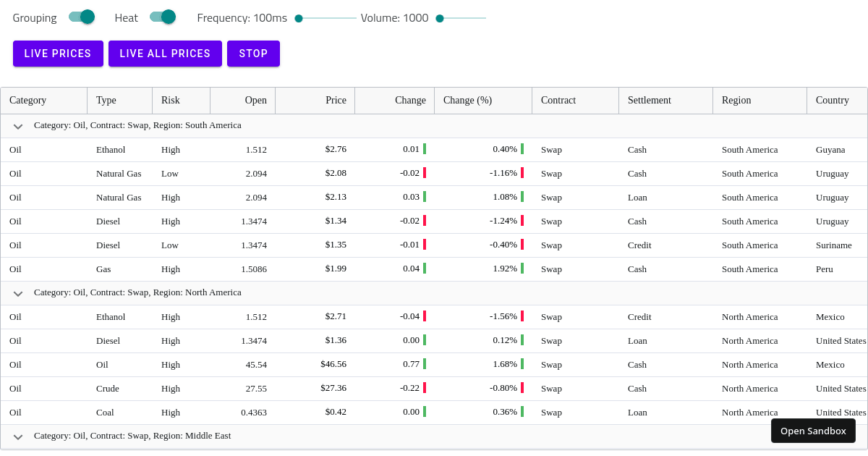
Task: Click the $1.99 price cell
Action: [x=315, y=269]
